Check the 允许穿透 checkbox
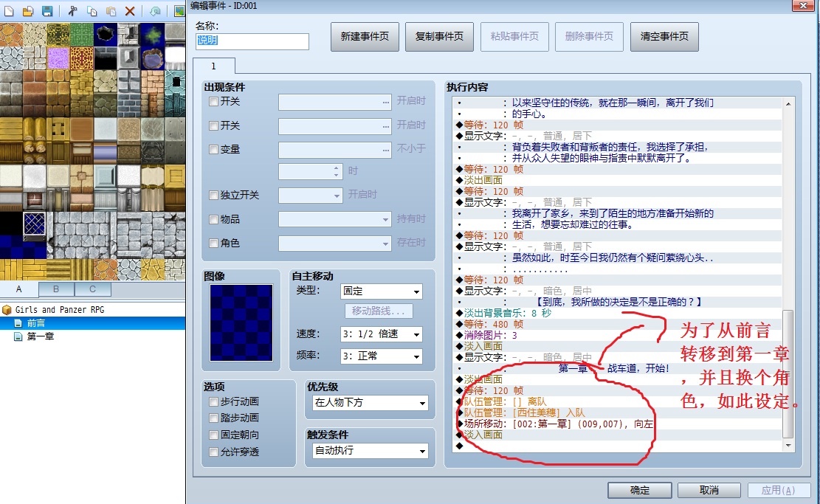 213,452
